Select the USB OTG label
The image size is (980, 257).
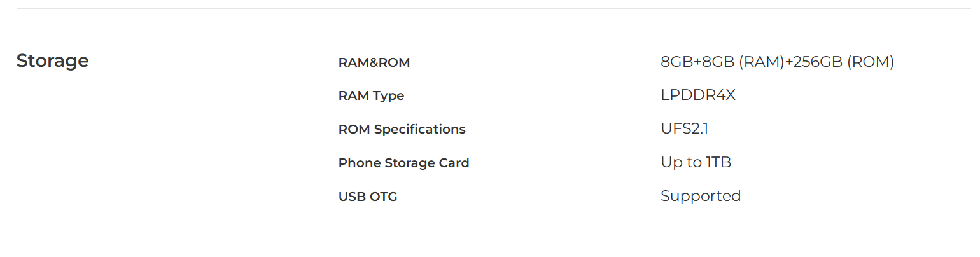tap(368, 197)
